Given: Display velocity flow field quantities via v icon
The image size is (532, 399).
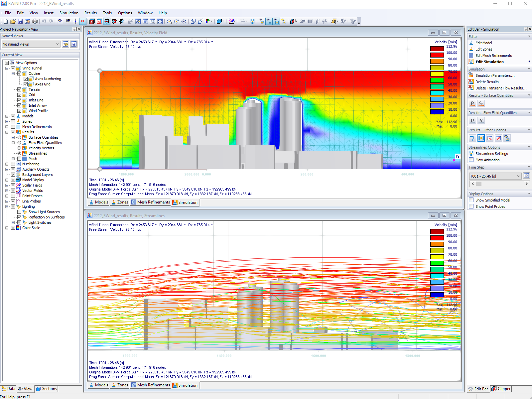Looking at the screenshot, I should 481,120.
